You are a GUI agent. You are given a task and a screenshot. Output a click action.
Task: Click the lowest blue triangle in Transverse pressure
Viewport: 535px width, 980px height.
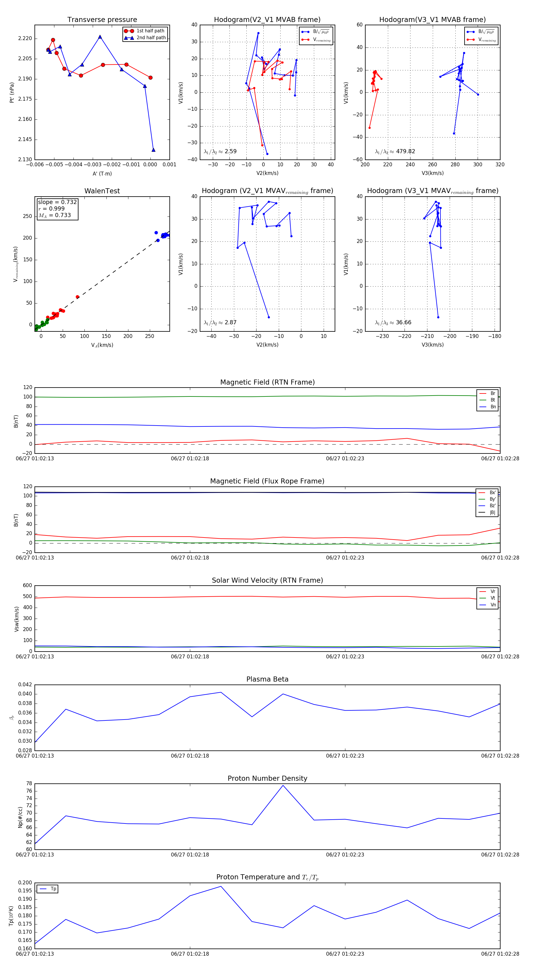pyautogui.click(x=153, y=150)
